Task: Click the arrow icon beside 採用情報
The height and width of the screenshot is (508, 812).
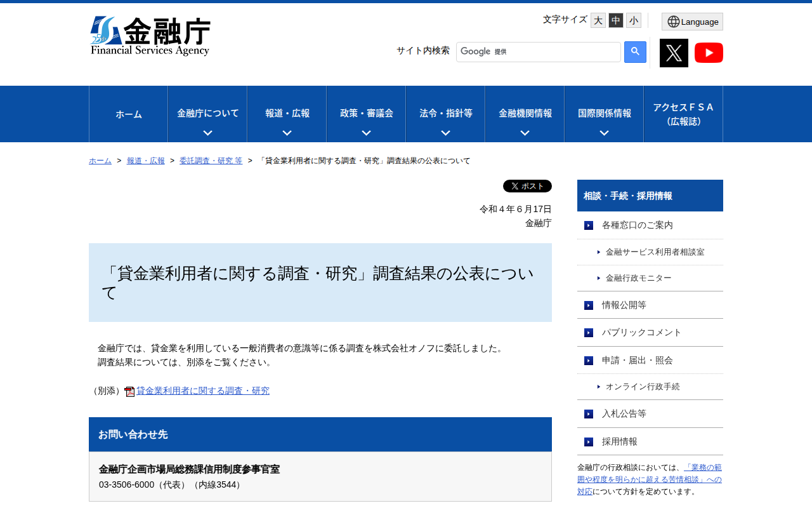Action: [x=587, y=441]
